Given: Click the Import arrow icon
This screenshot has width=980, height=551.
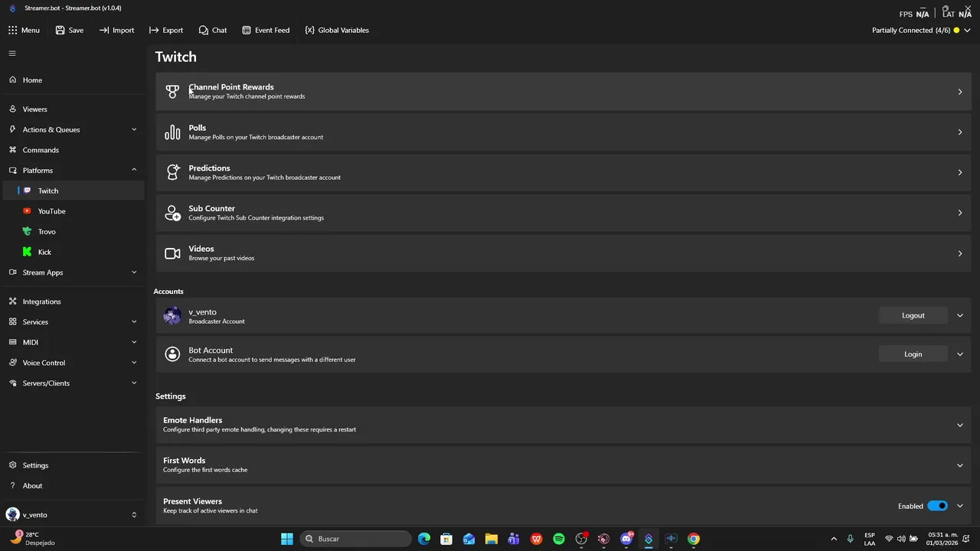Looking at the screenshot, I should [x=104, y=30].
